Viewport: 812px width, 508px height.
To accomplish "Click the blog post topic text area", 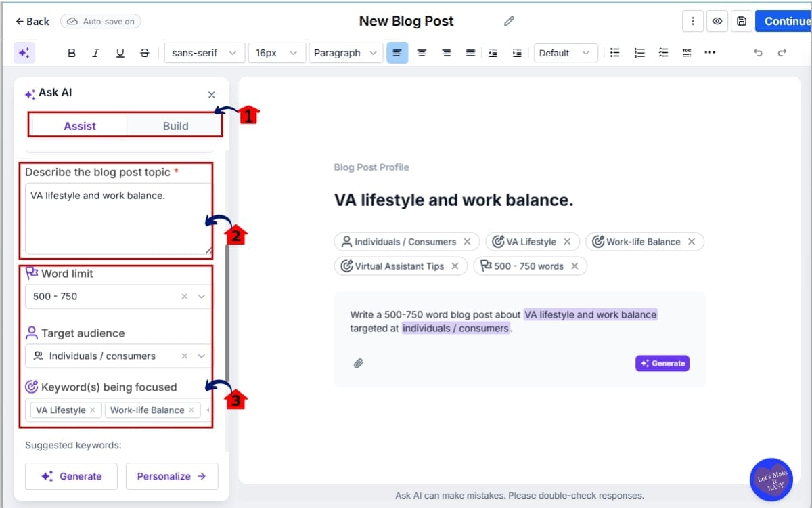I will click(118, 219).
